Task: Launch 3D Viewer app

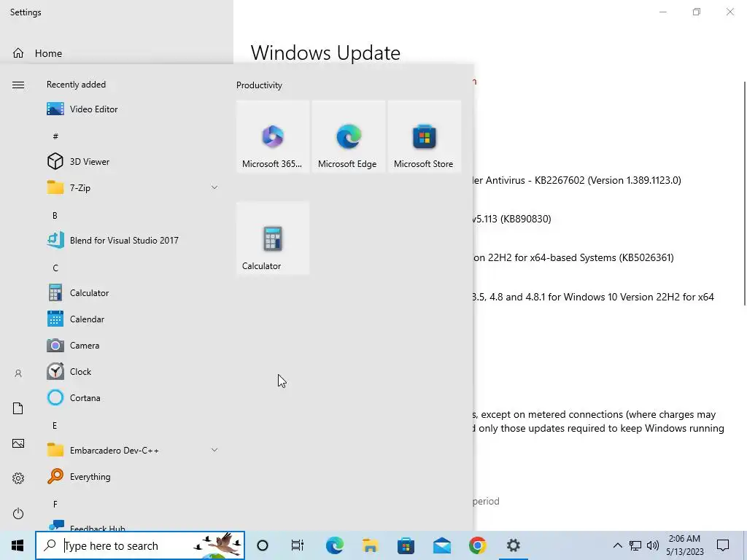Action: (x=133, y=161)
